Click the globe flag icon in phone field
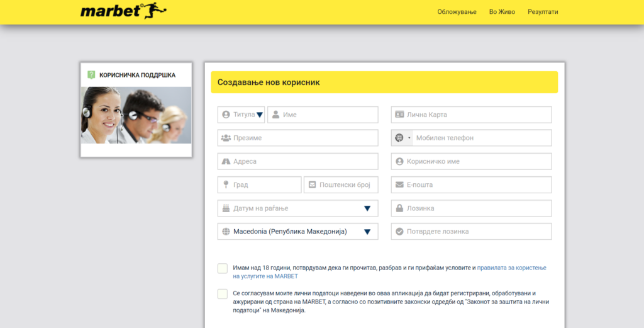This screenshot has height=328, width=644. point(399,138)
